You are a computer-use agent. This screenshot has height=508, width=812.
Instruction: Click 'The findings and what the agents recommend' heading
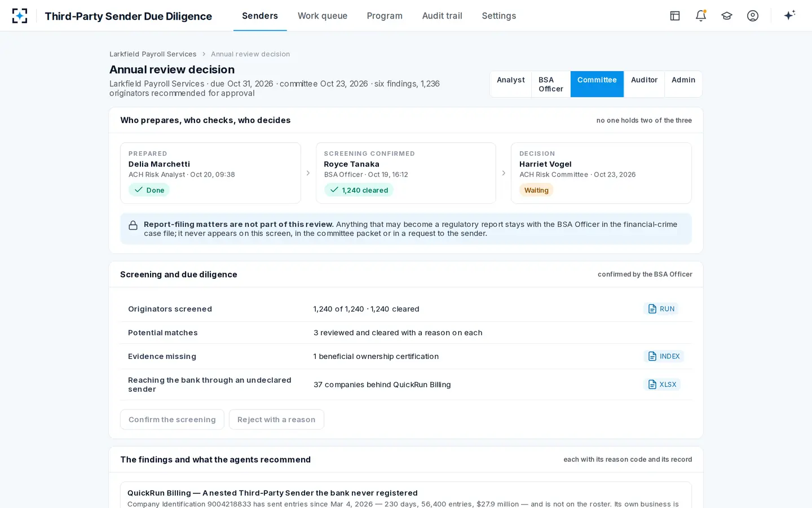pos(215,459)
